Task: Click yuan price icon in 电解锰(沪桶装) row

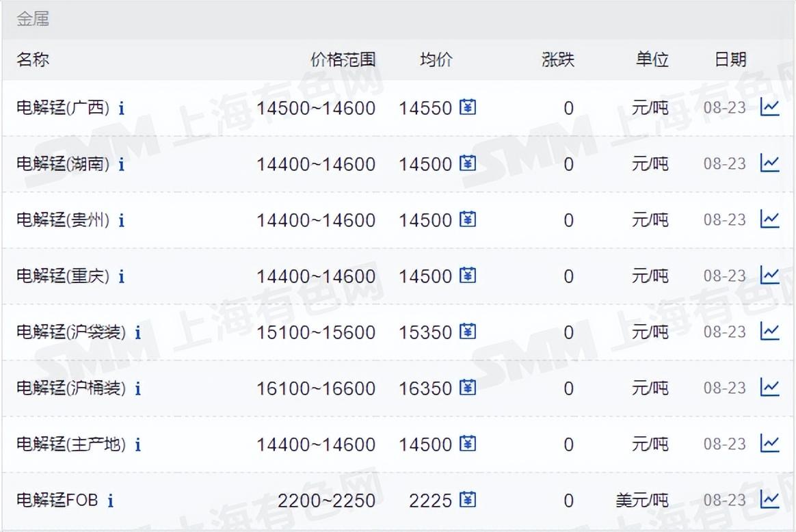Action: (x=468, y=388)
